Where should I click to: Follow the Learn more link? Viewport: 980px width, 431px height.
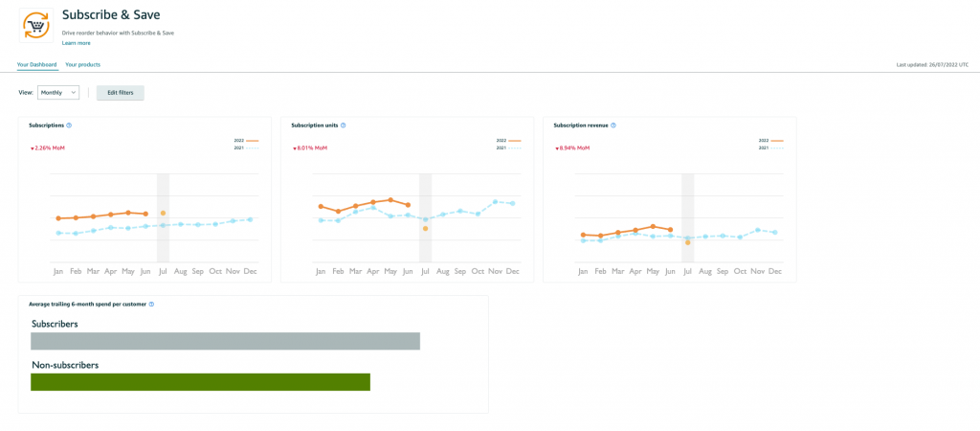(77, 43)
